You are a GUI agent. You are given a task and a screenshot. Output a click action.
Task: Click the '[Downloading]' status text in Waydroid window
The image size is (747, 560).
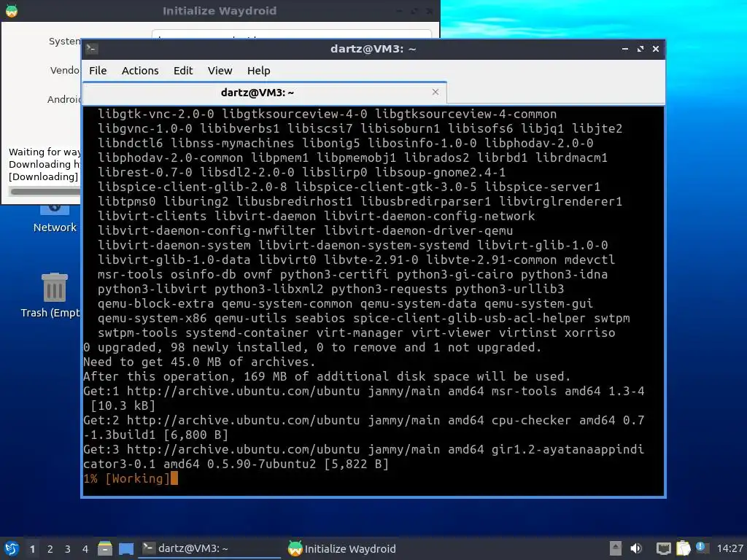click(x=43, y=176)
